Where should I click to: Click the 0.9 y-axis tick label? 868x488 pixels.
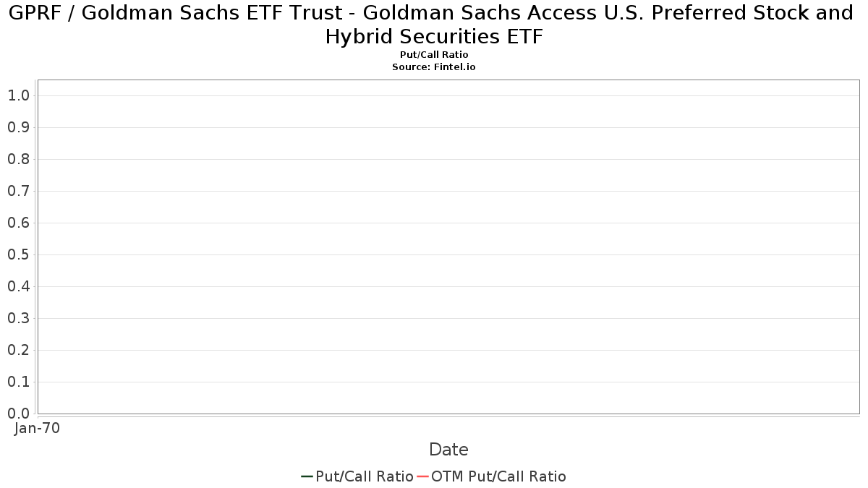tap(18, 127)
